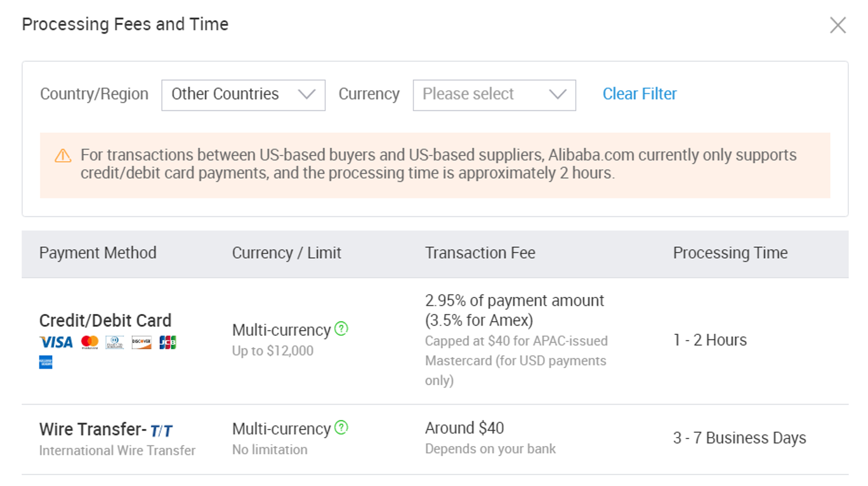Click the Diners Club card icon
Viewport: 868px width, 486px height.
pyautogui.click(x=115, y=343)
